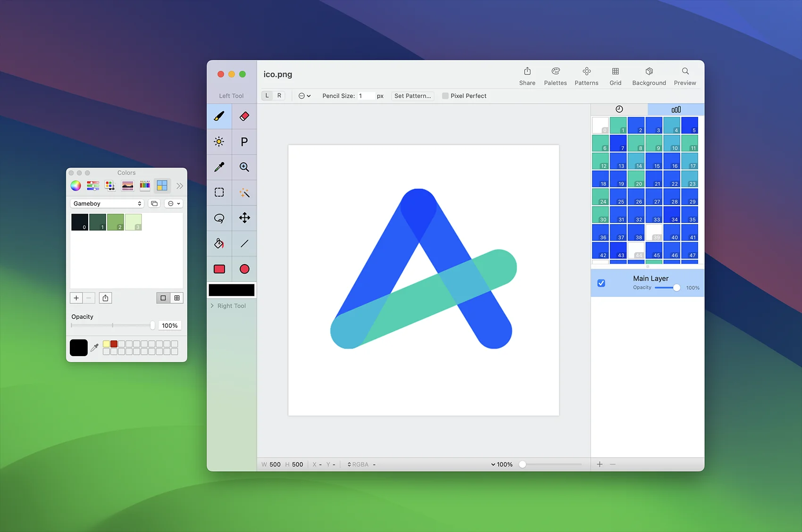
Task: Open Patterns from the toolbar
Action: tap(586, 76)
